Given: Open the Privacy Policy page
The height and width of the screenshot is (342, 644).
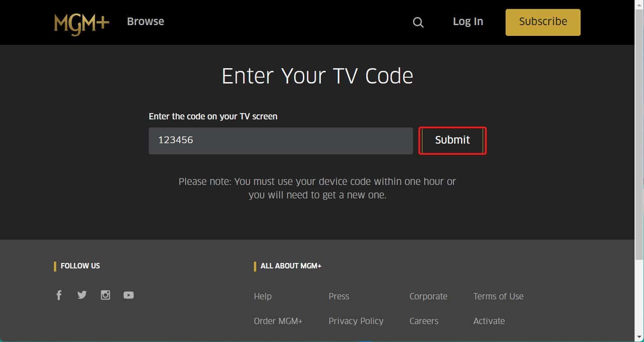Looking at the screenshot, I should pos(356,321).
